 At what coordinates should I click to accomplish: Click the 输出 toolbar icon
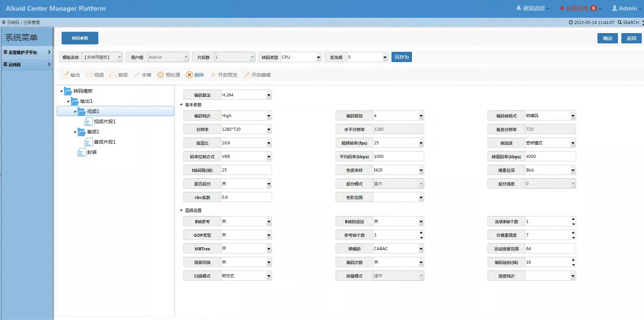click(x=66, y=75)
